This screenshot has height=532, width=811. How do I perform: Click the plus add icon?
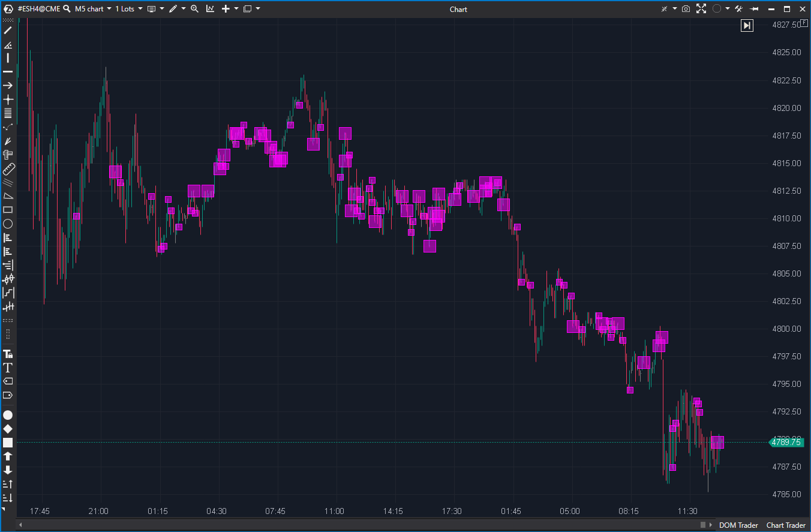226,9
